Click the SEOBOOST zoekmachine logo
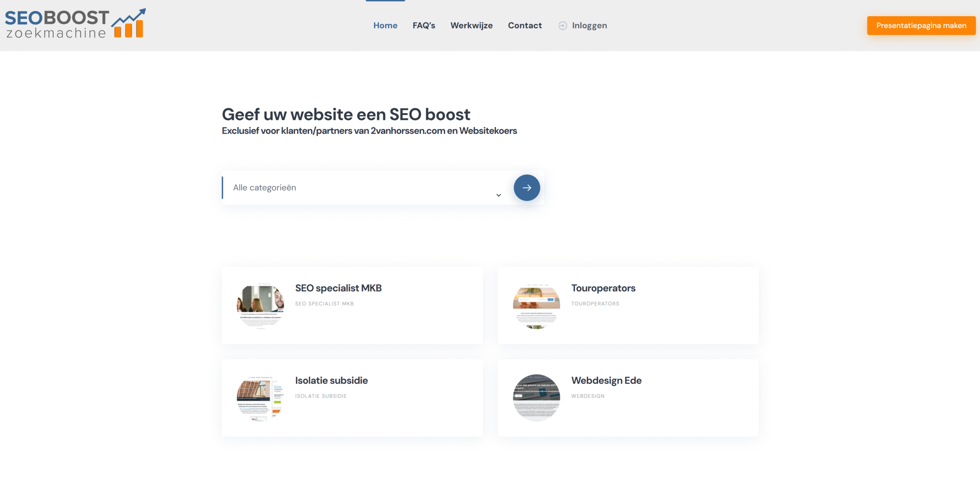The width and height of the screenshot is (980, 495). [x=75, y=24]
